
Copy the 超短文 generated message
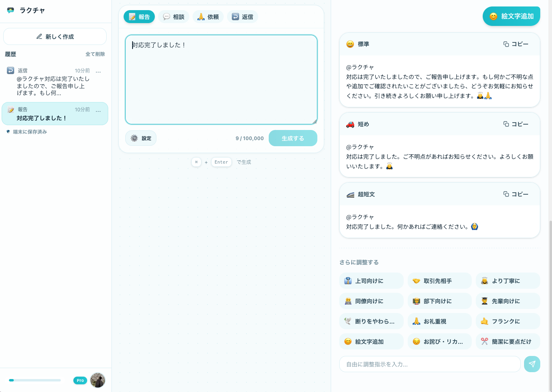pyautogui.click(x=516, y=194)
